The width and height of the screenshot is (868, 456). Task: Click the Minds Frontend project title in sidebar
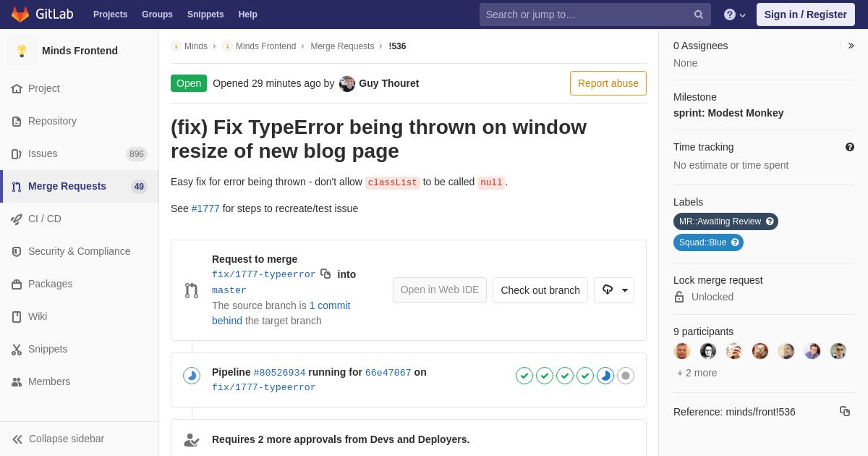click(x=80, y=51)
